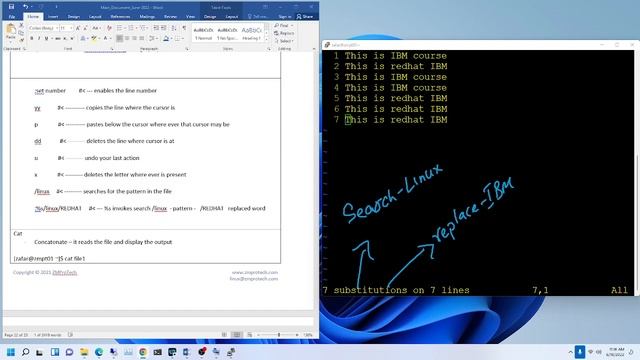Click the Tell me search box
Image resolution: width=640 pixels, height=360 pixels.
(x=258, y=17)
